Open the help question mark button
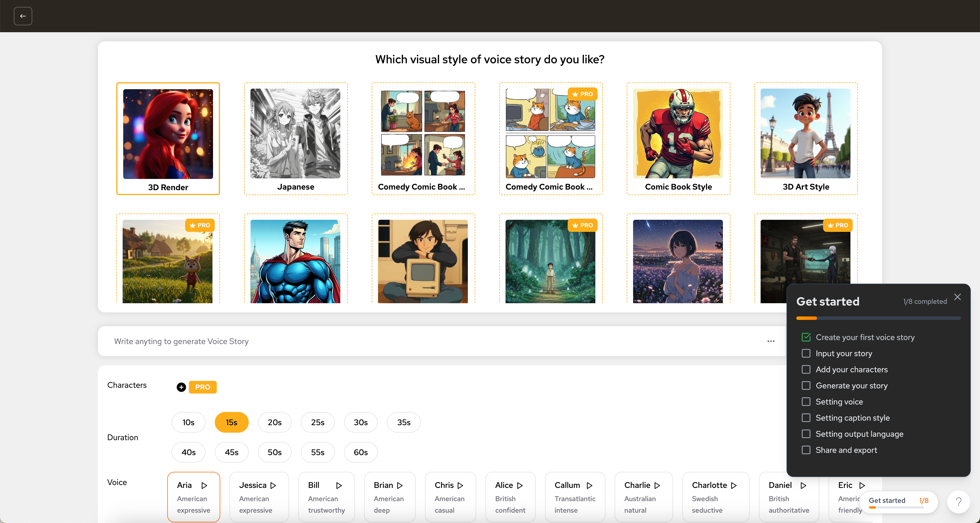The width and height of the screenshot is (980, 523). coord(958,502)
